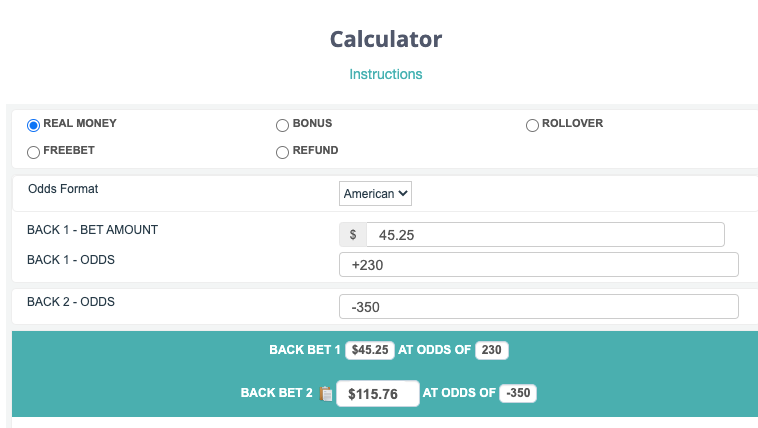Click the $45.25 badge in Back Bet 1 summary
The image size is (758, 428).
[x=369, y=350]
